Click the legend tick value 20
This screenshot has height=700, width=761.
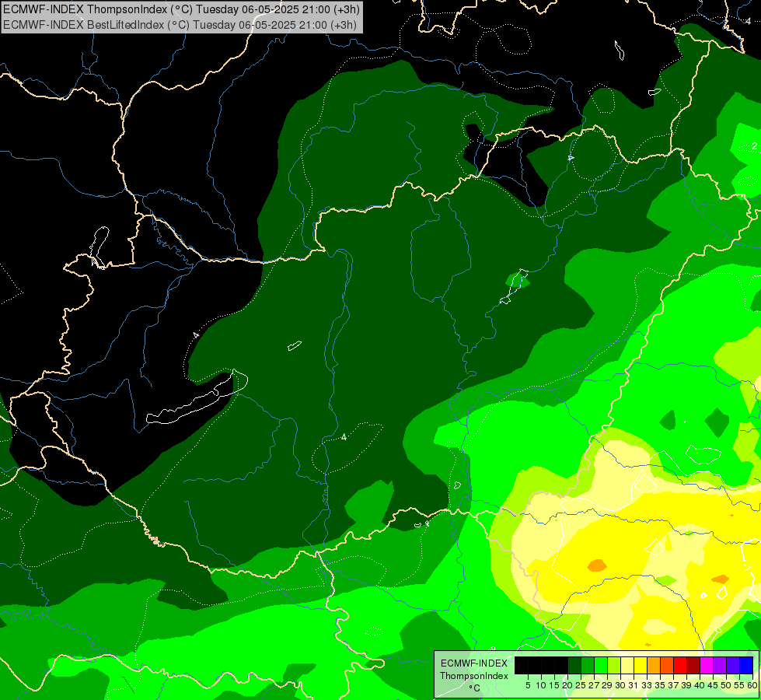pos(568,685)
